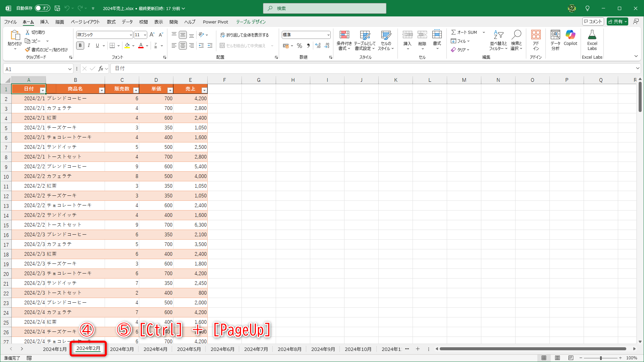Click the add new sheet button

[418, 349]
